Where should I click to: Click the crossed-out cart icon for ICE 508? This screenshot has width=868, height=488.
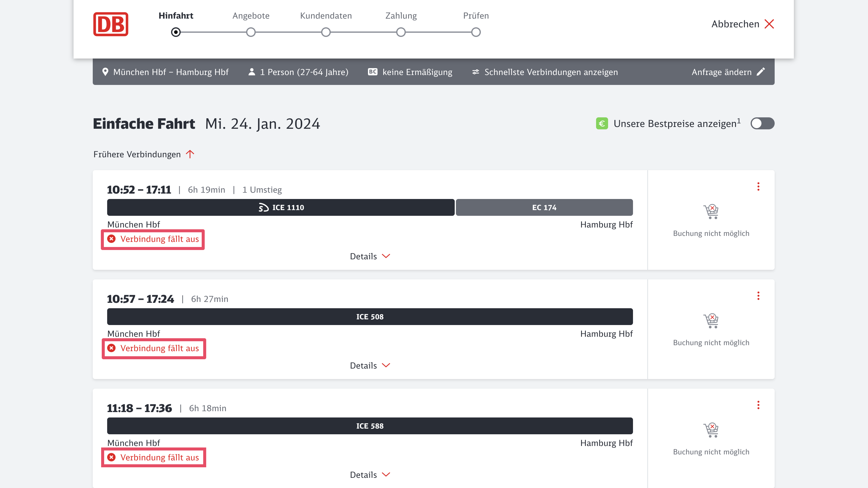[711, 321]
